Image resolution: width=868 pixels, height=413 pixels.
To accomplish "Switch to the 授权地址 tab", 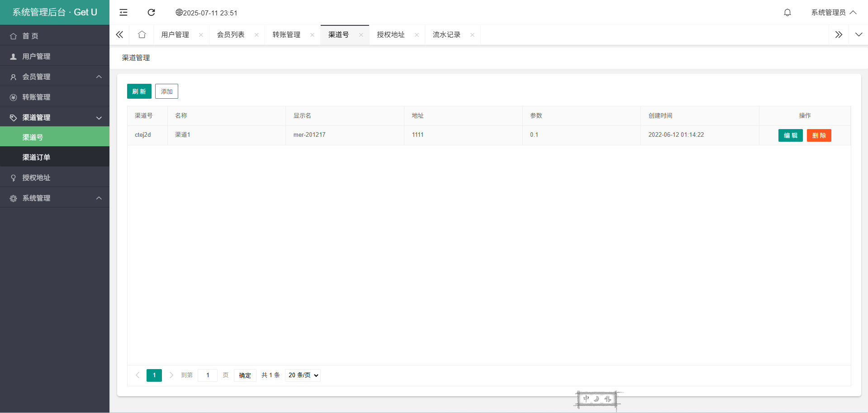I will coord(390,35).
